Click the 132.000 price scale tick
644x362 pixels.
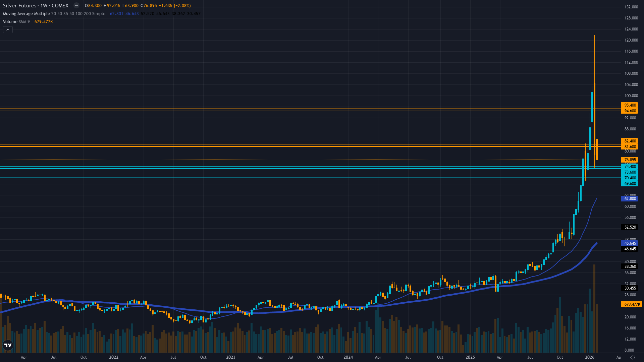tap(631, 7)
